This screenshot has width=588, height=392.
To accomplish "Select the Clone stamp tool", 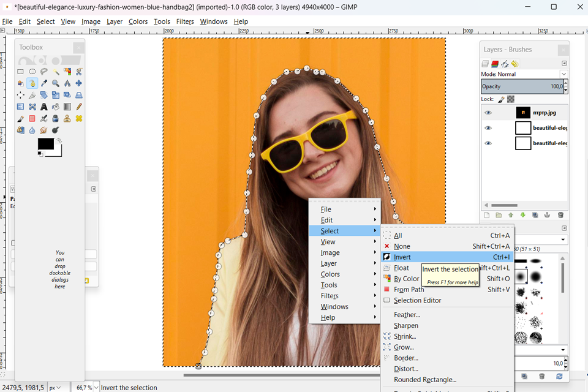I will tap(67, 119).
